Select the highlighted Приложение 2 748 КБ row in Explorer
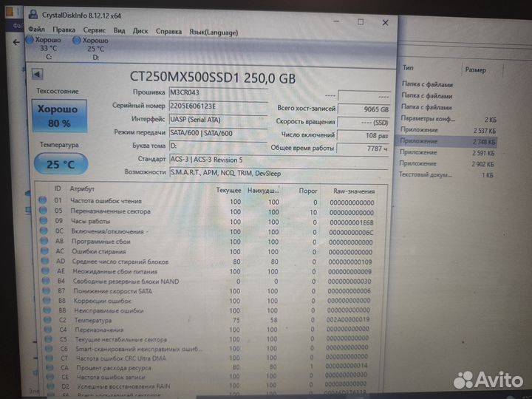 [x=446, y=141]
